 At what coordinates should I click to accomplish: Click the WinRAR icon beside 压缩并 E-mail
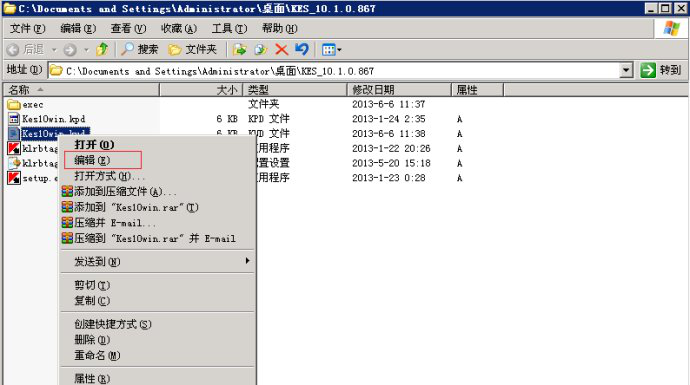[67, 223]
